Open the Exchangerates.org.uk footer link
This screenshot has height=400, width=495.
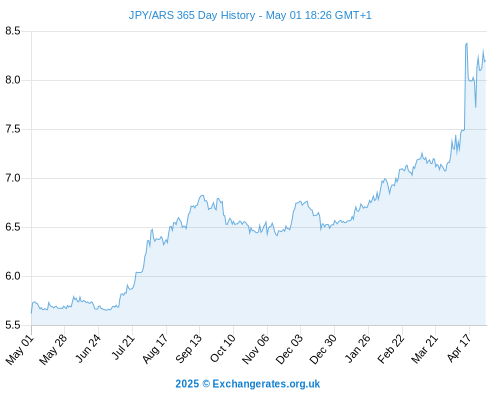click(266, 384)
